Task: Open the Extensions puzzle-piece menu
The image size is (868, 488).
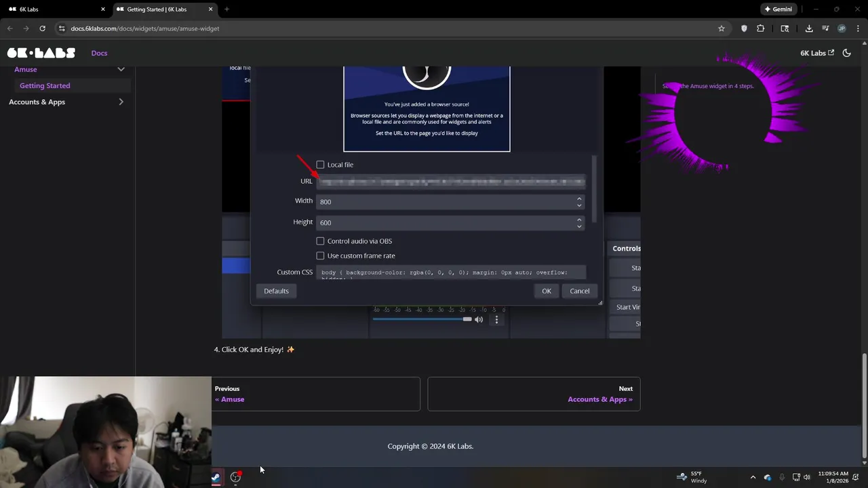Action: tap(760, 28)
